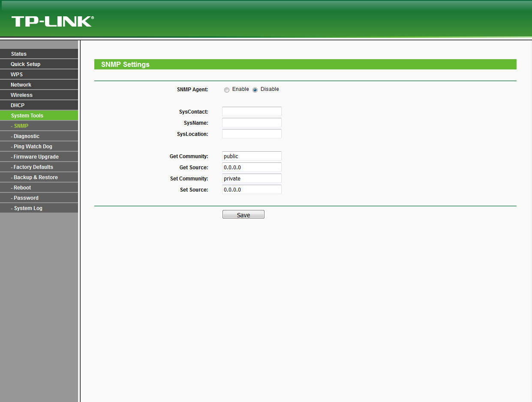This screenshot has height=402, width=532.
Task: Select the Disable SNMP Agent radio button
Action: pyautogui.click(x=255, y=90)
